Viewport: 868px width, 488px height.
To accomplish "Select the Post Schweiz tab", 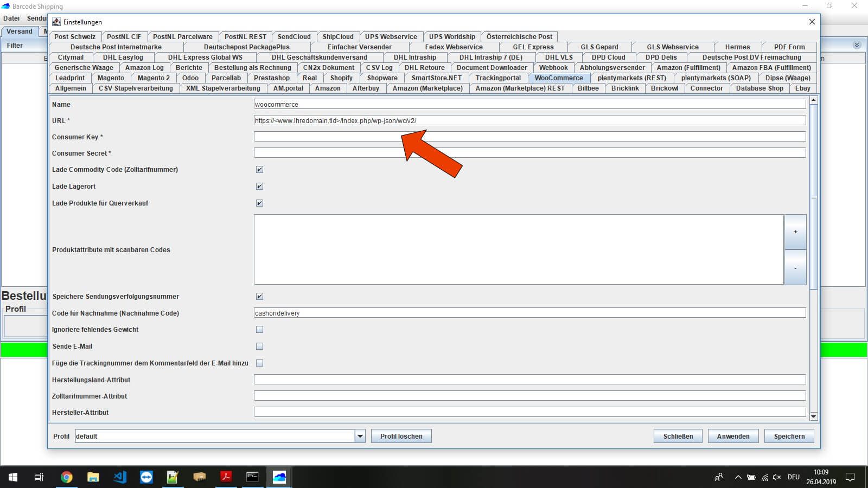I will point(75,37).
